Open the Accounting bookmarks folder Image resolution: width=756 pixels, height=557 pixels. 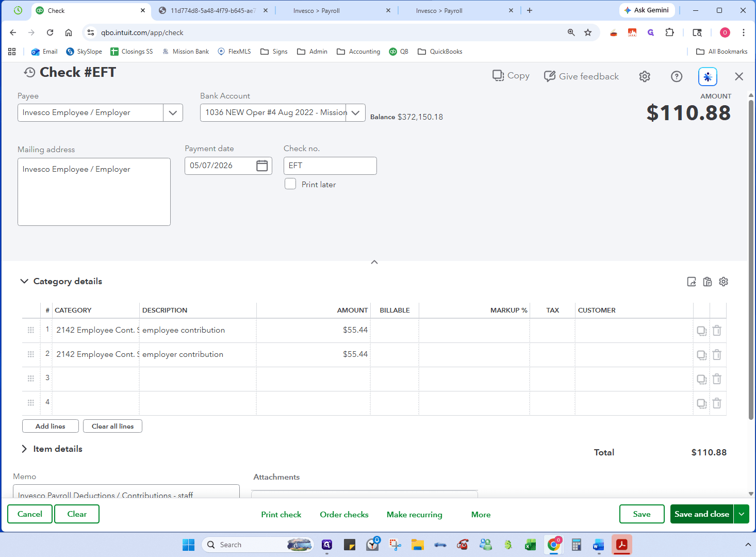tap(358, 52)
